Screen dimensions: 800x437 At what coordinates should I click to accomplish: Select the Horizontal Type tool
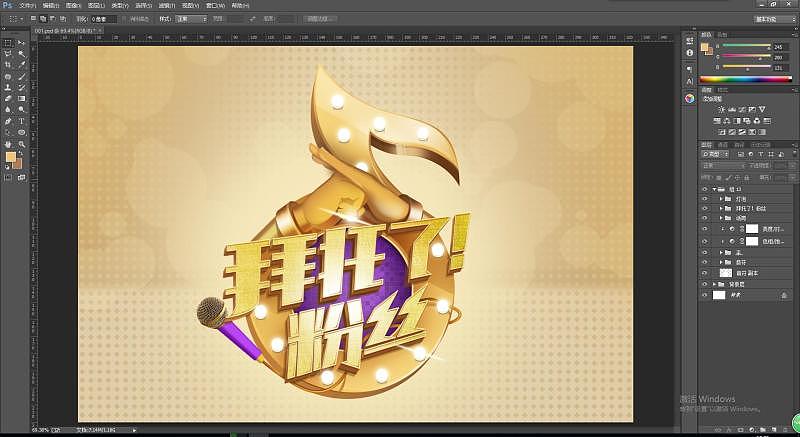point(21,121)
